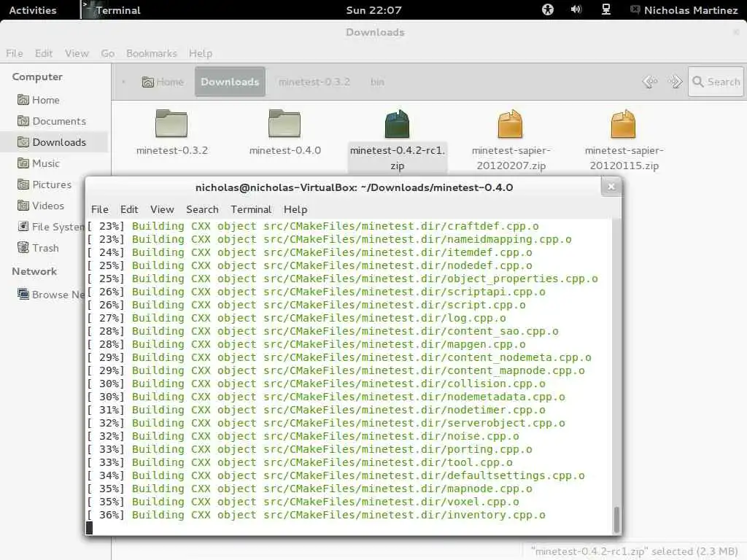The width and height of the screenshot is (747, 560).
Task: Open Edit menu in Downloads window
Action: point(43,53)
